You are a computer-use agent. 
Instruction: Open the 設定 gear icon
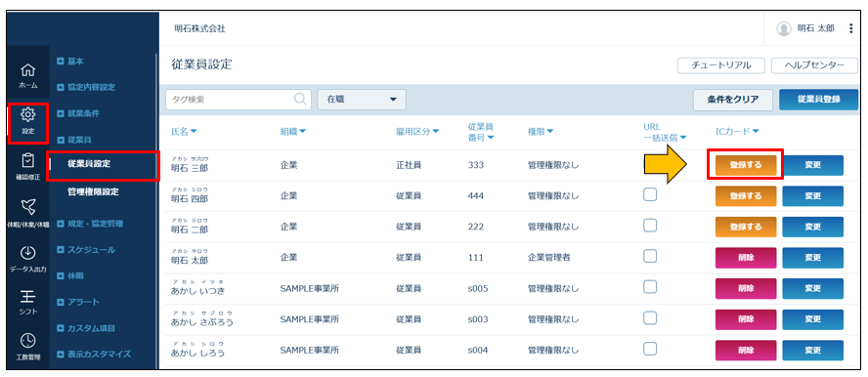click(28, 120)
